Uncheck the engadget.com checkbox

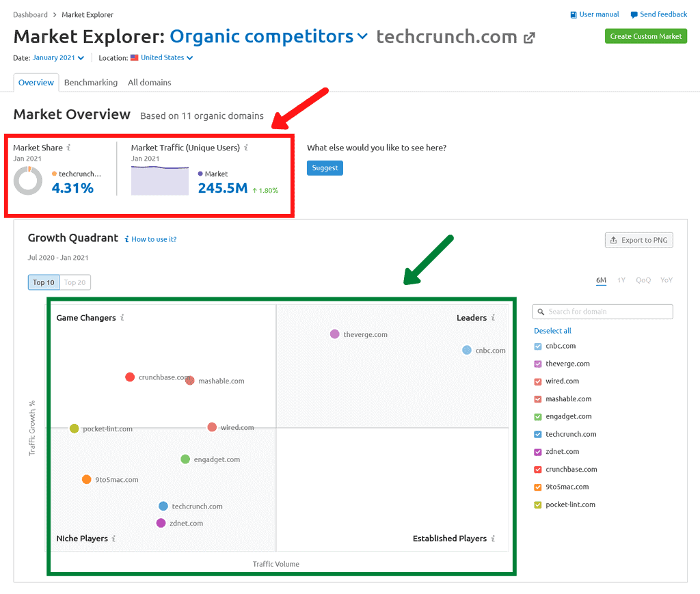point(538,417)
